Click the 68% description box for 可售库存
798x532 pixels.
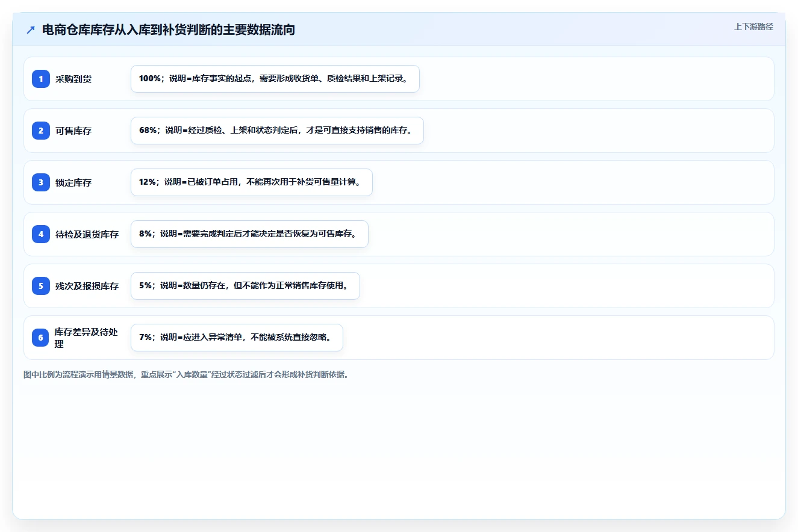point(277,131)
